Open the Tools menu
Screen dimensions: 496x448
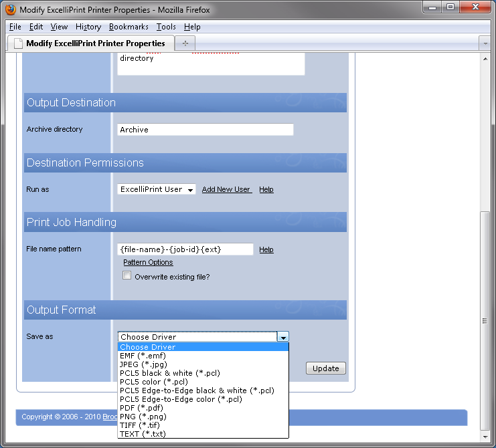pos(166,27)
